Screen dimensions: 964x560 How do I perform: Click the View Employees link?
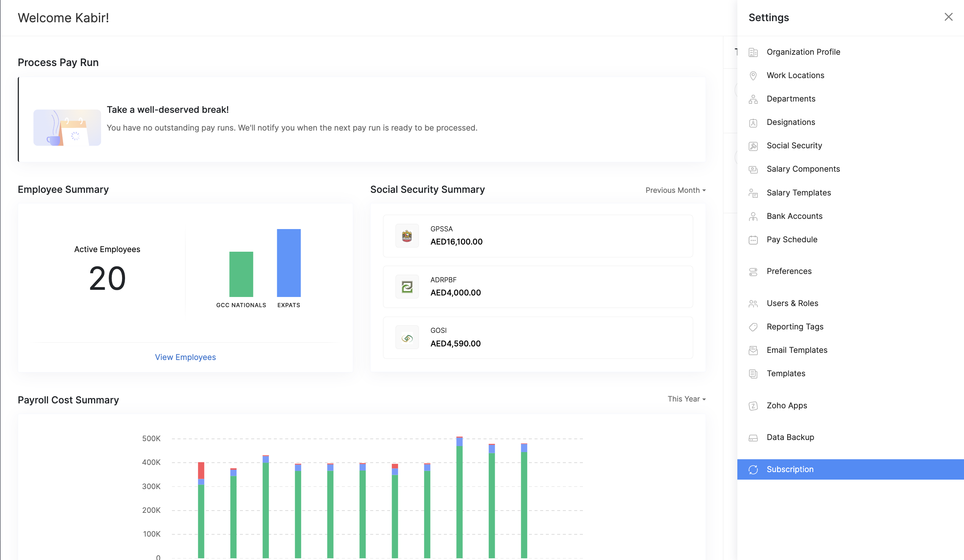point(185,357)
